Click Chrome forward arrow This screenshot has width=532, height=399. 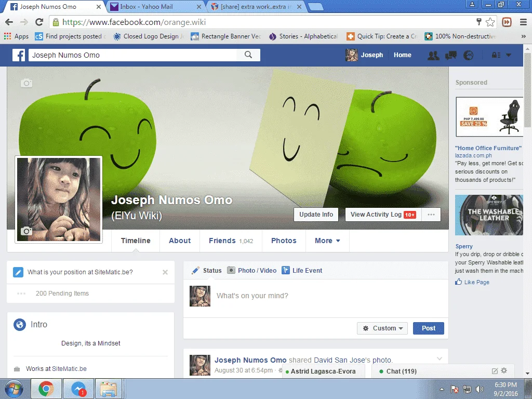coord(24,22)
